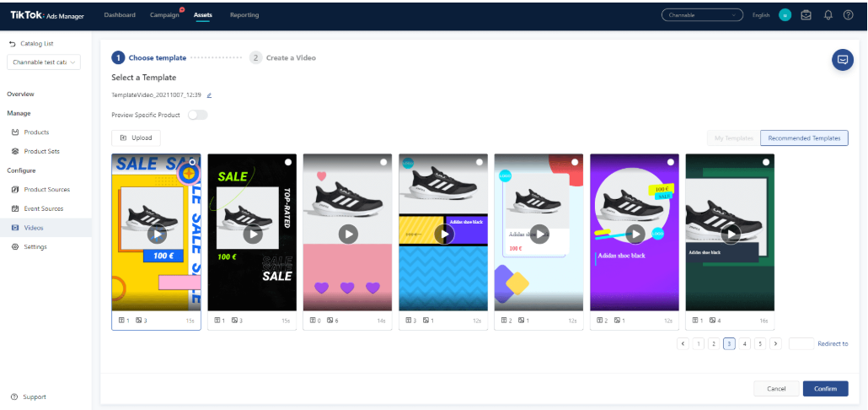868x410 pixels.
Task: Expand the Channable account dropdown
Action: point(702,15)
